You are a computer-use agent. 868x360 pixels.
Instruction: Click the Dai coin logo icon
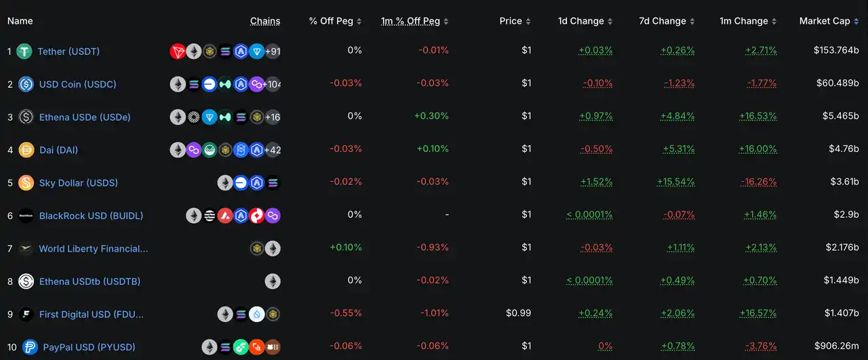(26, 150)
